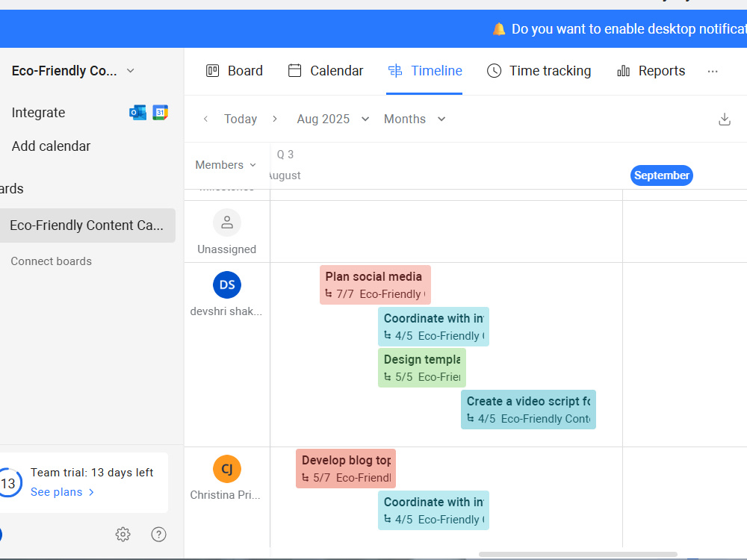Click the Christina Pri... member name
This screenshot has height=560, width=747.
225,495
